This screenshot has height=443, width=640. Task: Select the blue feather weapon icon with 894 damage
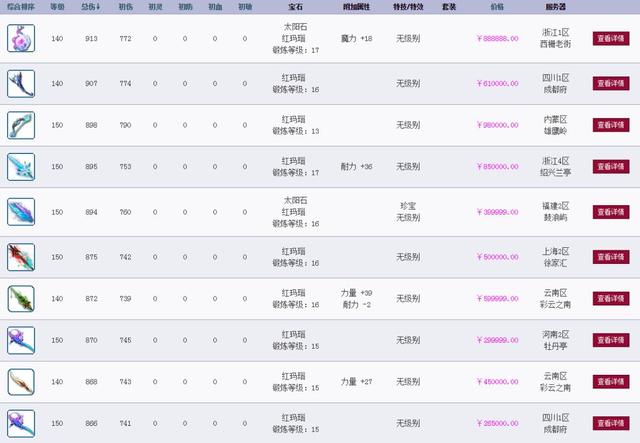[x=22, y=212]
